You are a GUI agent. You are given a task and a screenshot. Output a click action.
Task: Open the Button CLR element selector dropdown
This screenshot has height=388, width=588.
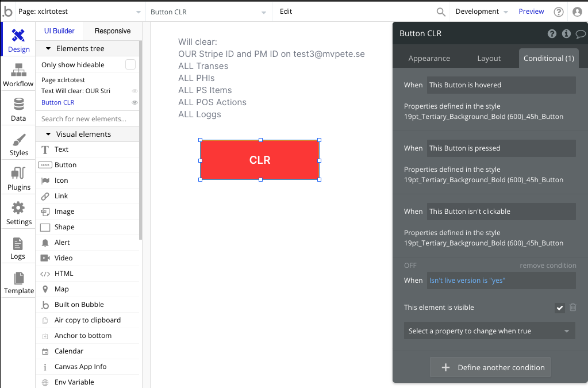coord(209,12)
